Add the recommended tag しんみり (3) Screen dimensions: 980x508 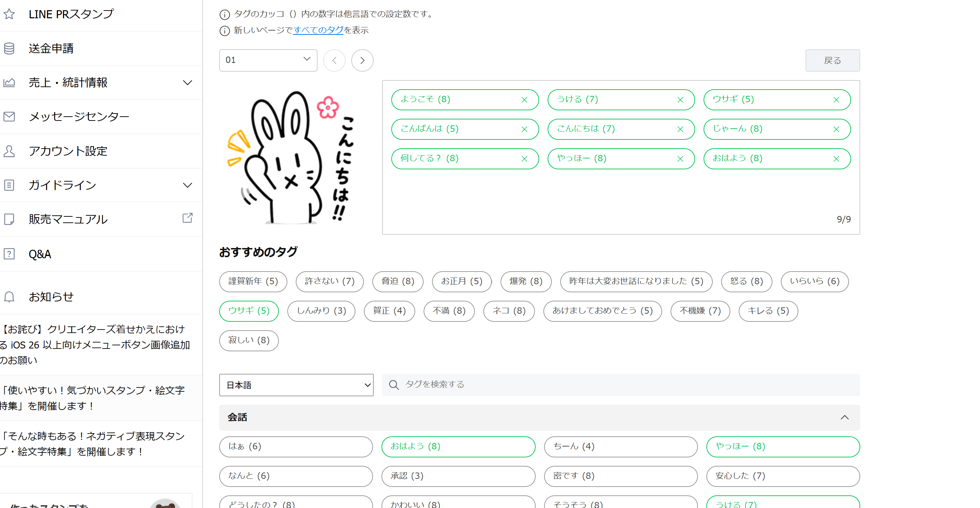[x=321, y=311]
